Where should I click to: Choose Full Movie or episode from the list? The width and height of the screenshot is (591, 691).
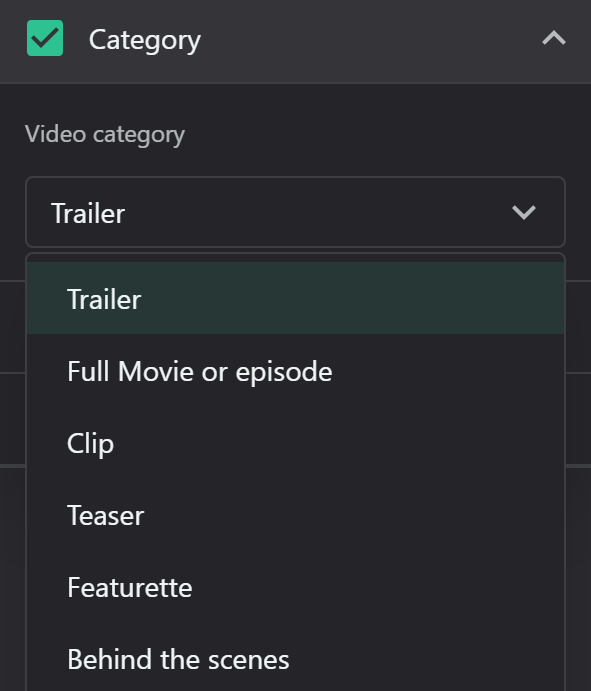coord(295,371)
